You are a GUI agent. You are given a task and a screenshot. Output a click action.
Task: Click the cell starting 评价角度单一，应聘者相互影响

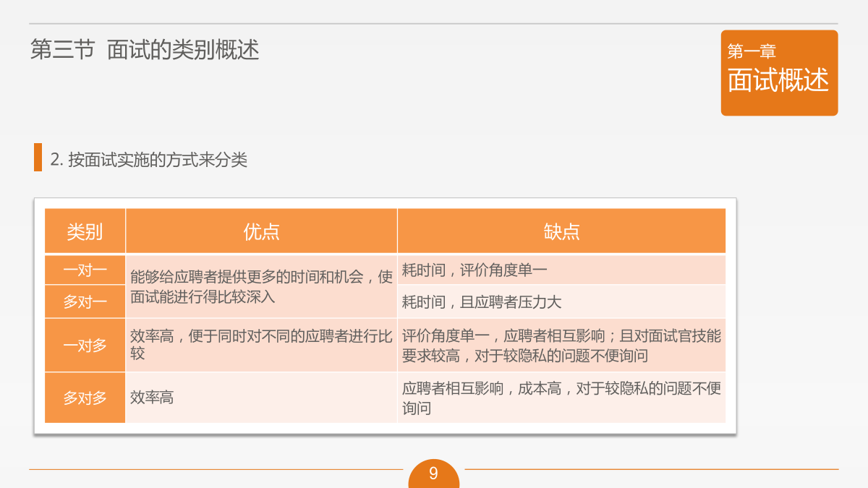tap(561, 346)
